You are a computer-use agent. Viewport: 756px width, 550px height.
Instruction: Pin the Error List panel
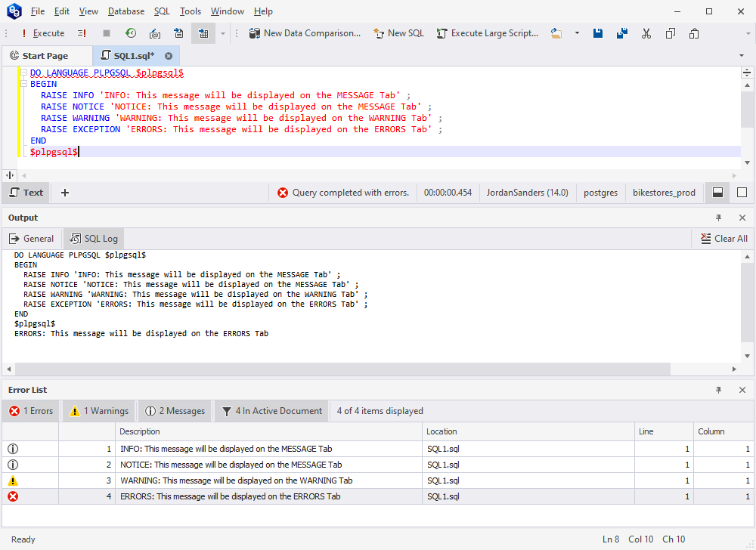click(x=718, y=390)
